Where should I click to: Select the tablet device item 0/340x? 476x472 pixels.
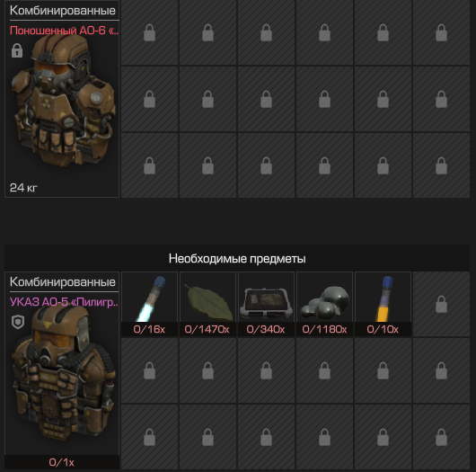coord(266,304)
